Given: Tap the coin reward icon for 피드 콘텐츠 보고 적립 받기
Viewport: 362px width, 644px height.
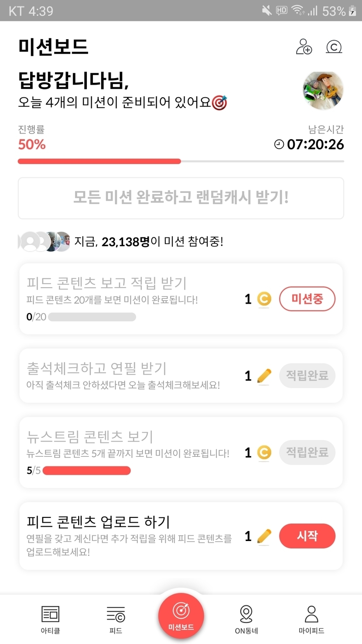Looking at the screenshot, I should coord(264,299).
